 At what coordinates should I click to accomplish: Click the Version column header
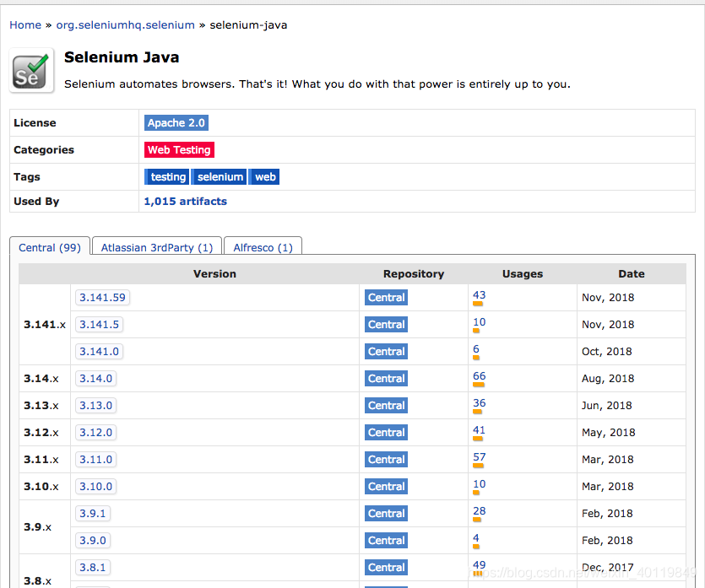point(214,273)
